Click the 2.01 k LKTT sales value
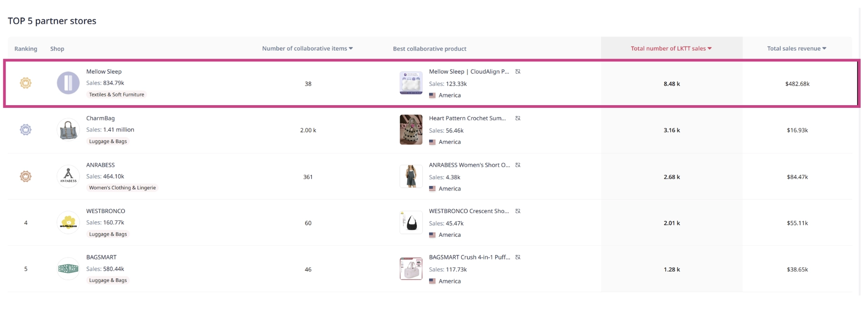 (x=672, y=223)
